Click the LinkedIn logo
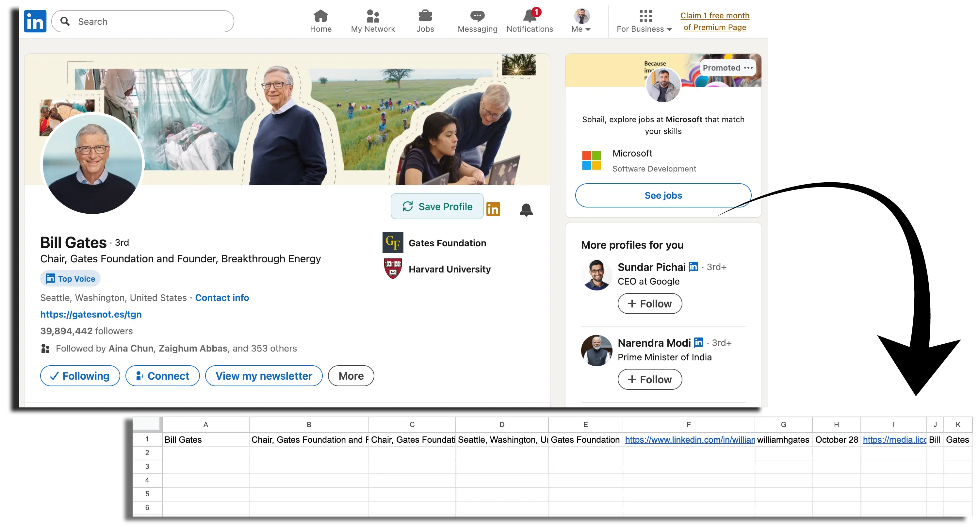Screen dimensions: 980x527 (x=35, y=21)
